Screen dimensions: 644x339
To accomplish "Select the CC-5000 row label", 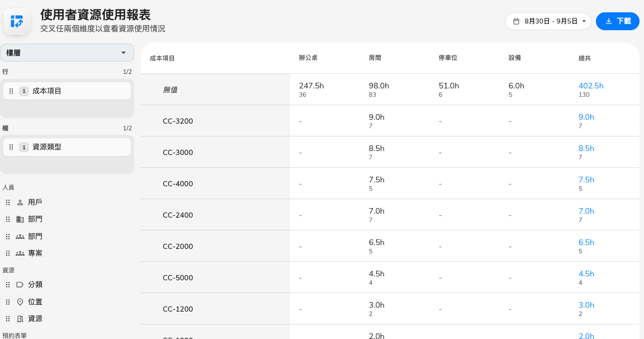I will [178, 278].
